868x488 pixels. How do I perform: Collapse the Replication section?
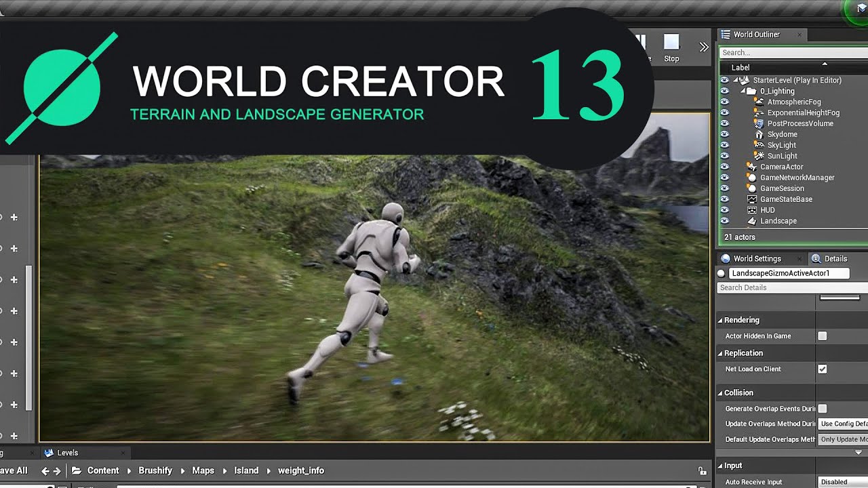click(720, 353)
